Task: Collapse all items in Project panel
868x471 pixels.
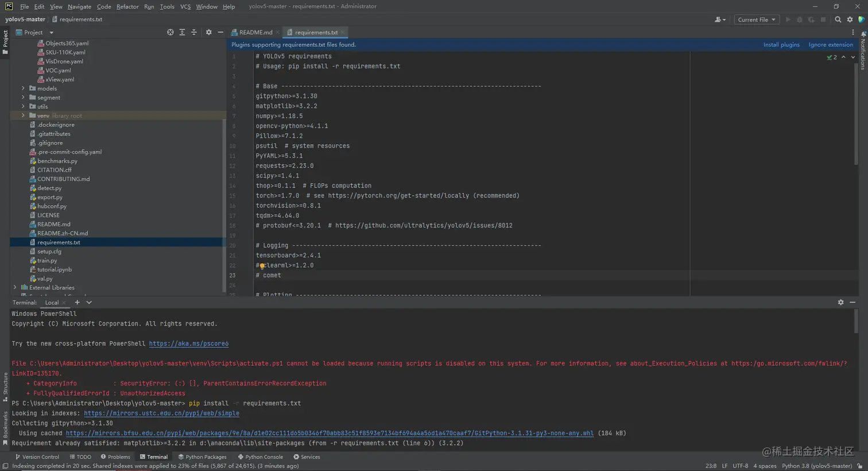Action: [193, 32]
